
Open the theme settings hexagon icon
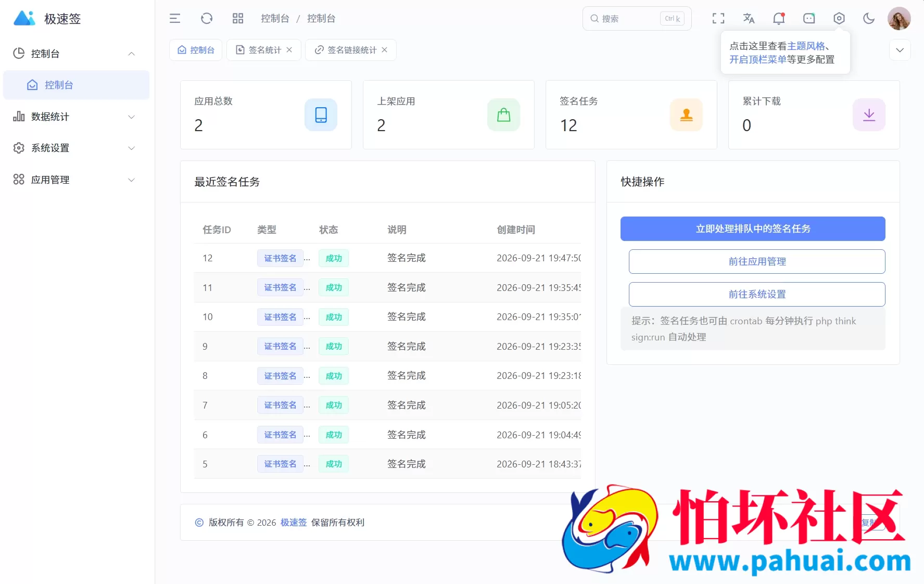(x=839, y=19)
